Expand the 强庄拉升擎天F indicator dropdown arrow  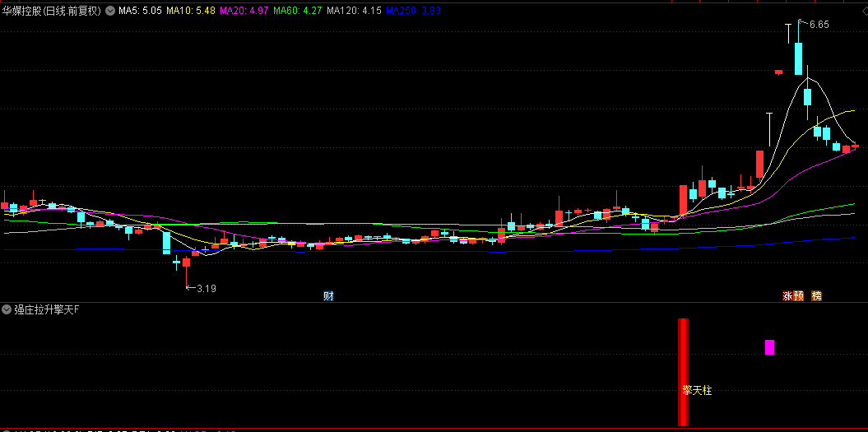(7, 309)
